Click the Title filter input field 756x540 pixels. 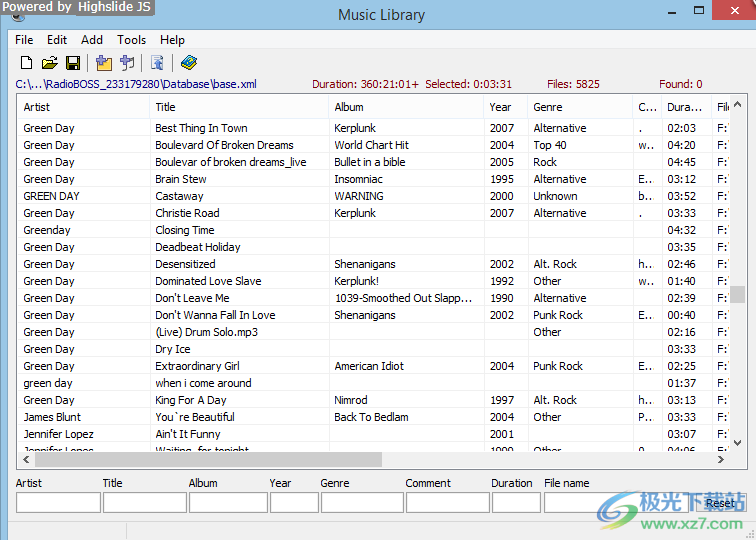(x=145, y=503)
